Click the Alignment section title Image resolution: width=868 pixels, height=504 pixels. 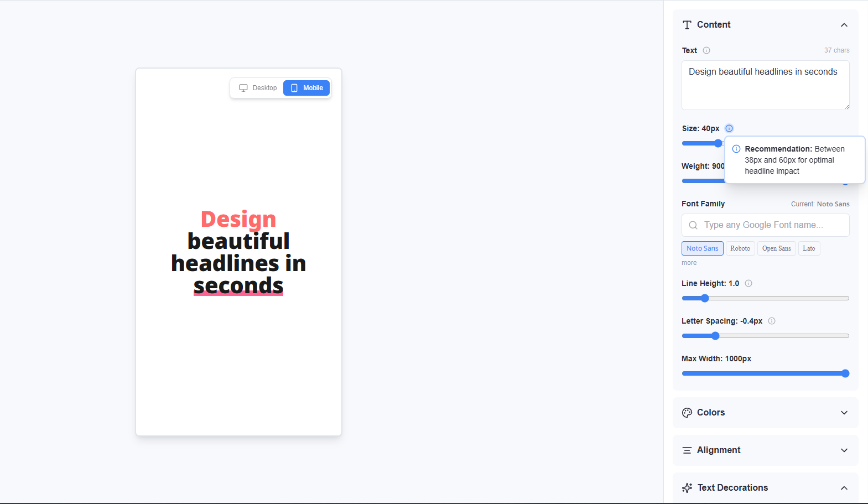[719, 450]
